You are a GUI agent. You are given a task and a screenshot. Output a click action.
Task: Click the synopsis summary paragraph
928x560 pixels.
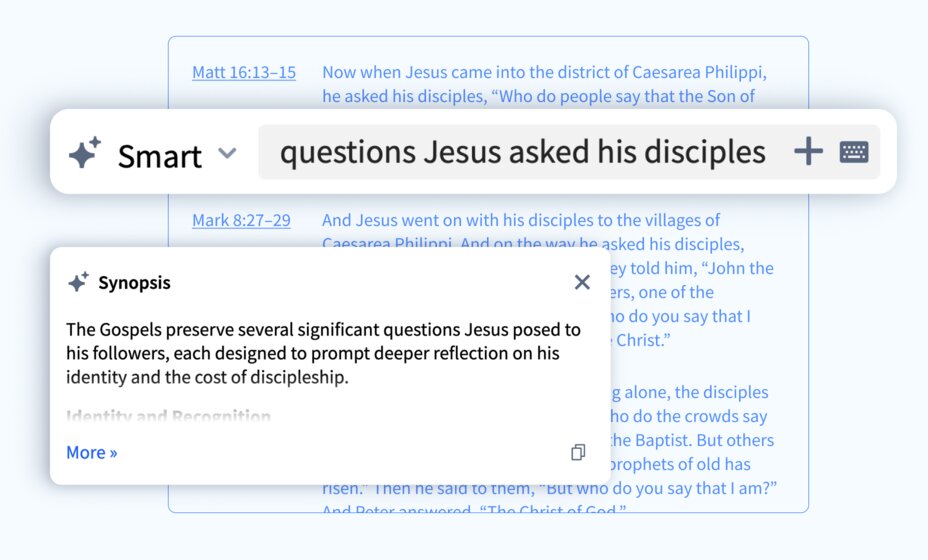(323, 353)
